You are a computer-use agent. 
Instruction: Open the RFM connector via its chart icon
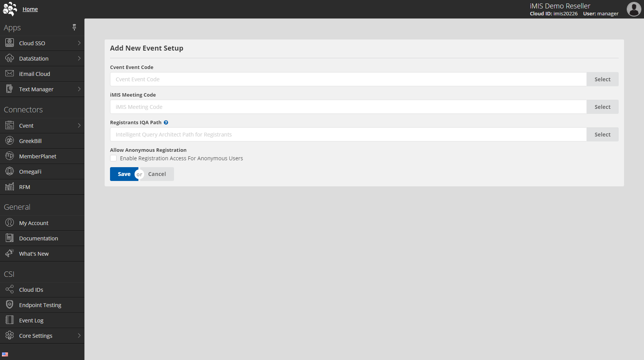coord(9,187)
